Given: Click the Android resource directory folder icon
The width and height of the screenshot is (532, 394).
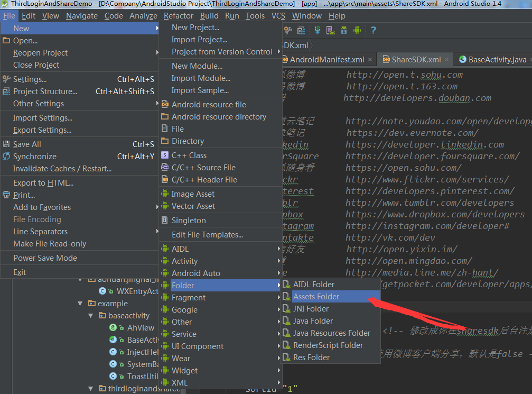Looking at the screenshot, I should click(x=165, y=116).
